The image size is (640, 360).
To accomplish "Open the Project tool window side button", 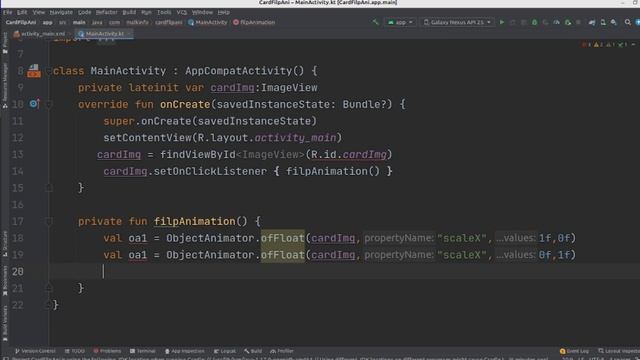I will tap(5, 43).
